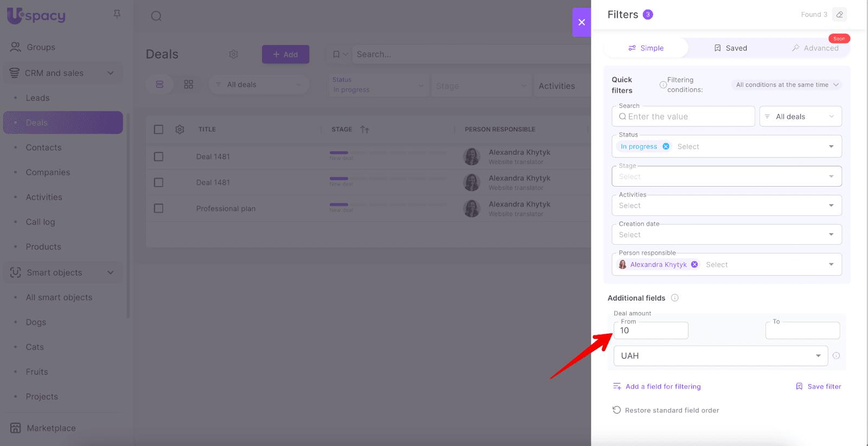Viewport: 868px width, 446px height.
Task: Open the filtering conditions dropdown
Action: (x=787, y=85)
